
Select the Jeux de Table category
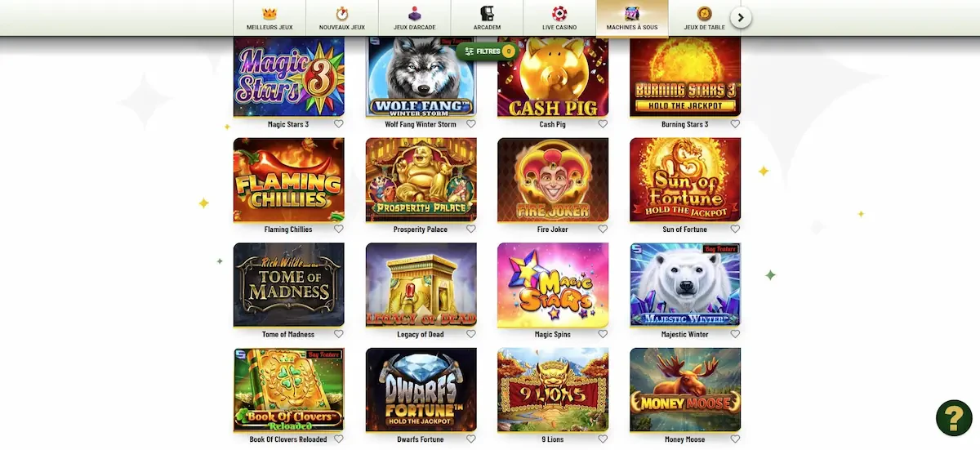point(704,18)
